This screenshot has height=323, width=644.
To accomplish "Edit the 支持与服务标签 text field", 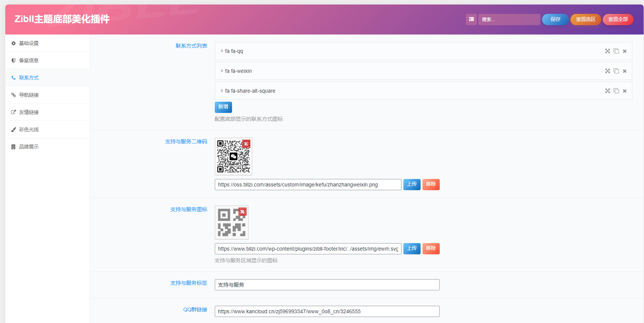I will click(327, 285).
